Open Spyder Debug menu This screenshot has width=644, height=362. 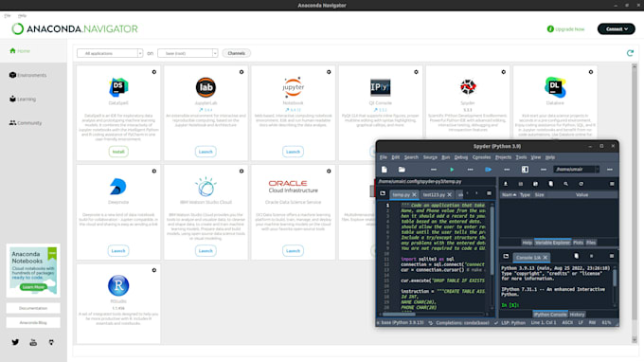click(x=461, y=157)
